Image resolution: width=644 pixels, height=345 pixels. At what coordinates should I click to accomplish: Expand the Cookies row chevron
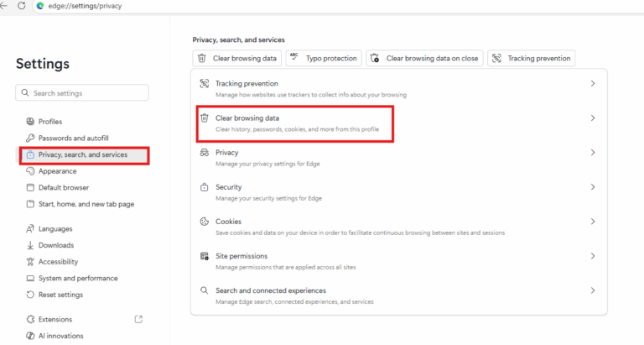[593, 222]
